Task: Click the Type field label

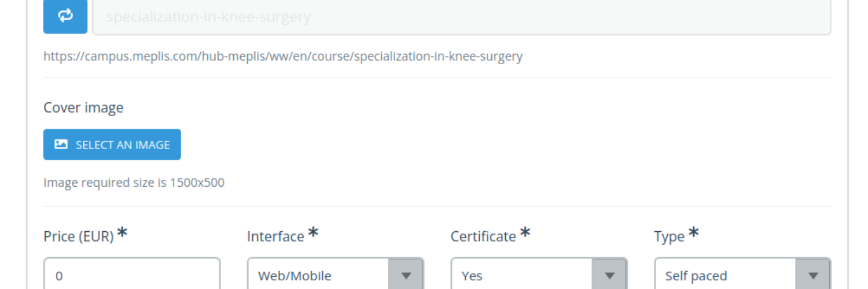Action: pyautogui.click(x=670, y=236)
